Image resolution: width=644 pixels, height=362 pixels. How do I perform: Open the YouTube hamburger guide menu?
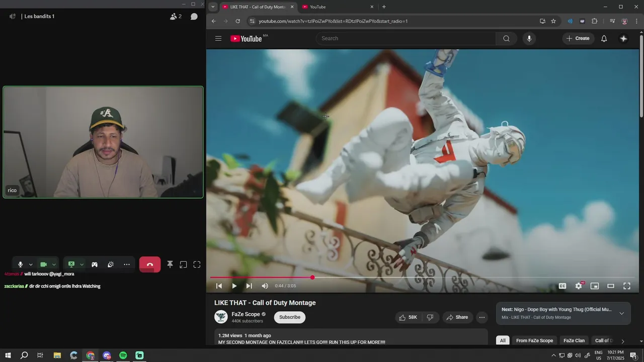pos(218,38)
